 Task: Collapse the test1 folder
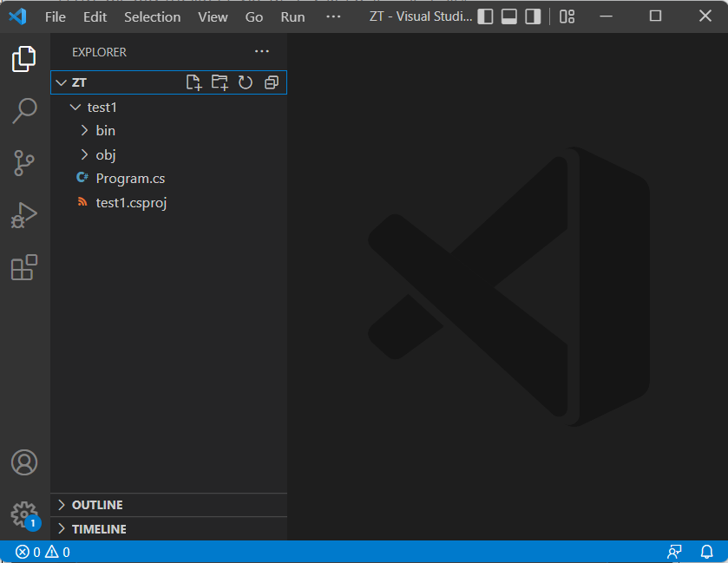[75, 108]
